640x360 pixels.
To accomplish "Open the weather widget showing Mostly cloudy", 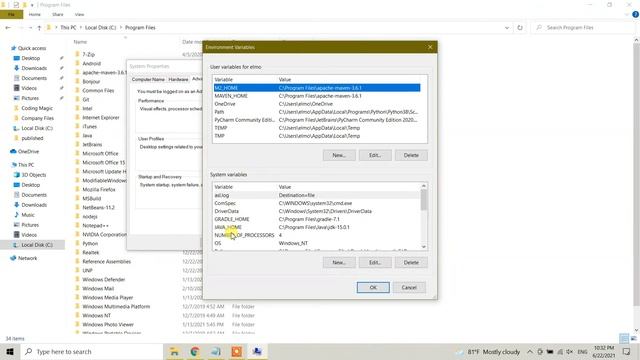I will click(x=488, y=351).
